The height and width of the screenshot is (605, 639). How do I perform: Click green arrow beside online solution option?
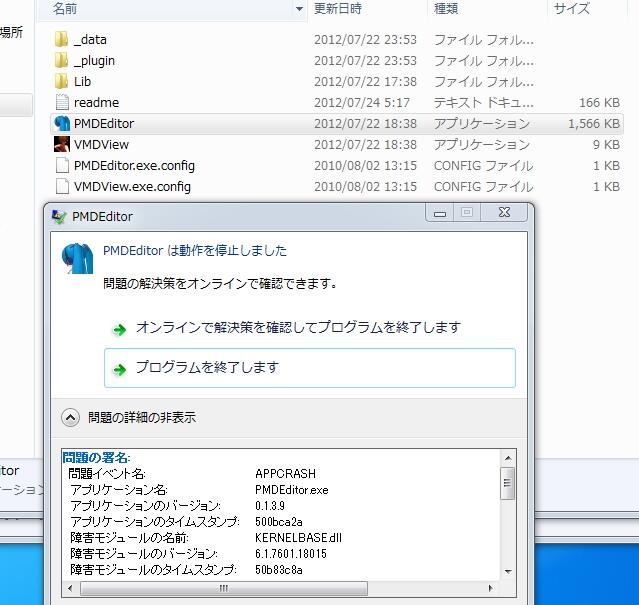(x=119, y=329)
